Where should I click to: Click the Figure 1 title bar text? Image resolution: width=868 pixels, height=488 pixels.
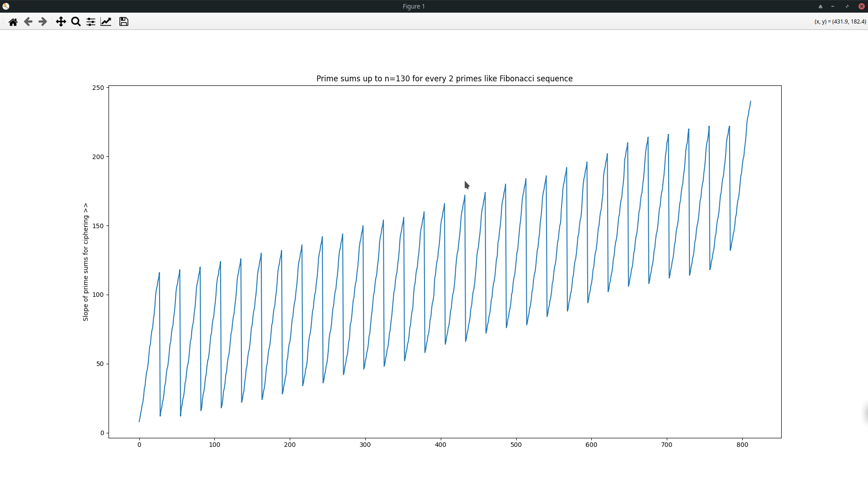point(413,6)
